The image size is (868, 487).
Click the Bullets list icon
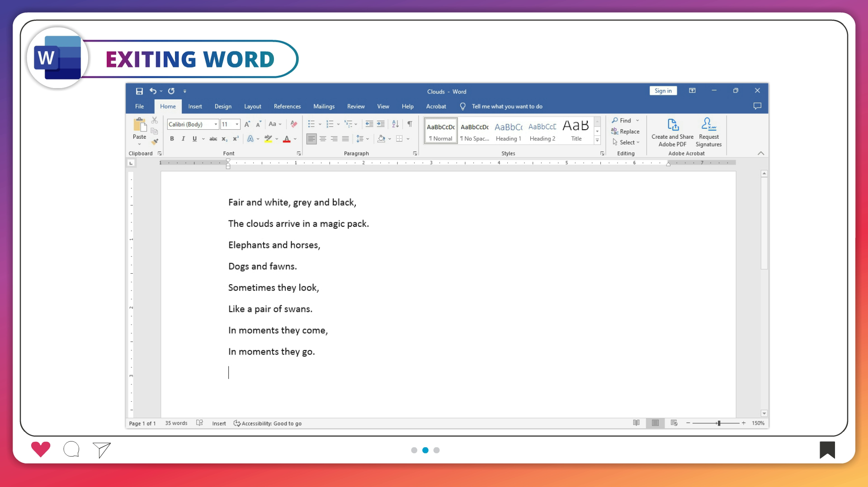pyautogui.click(x=311, y=124)
